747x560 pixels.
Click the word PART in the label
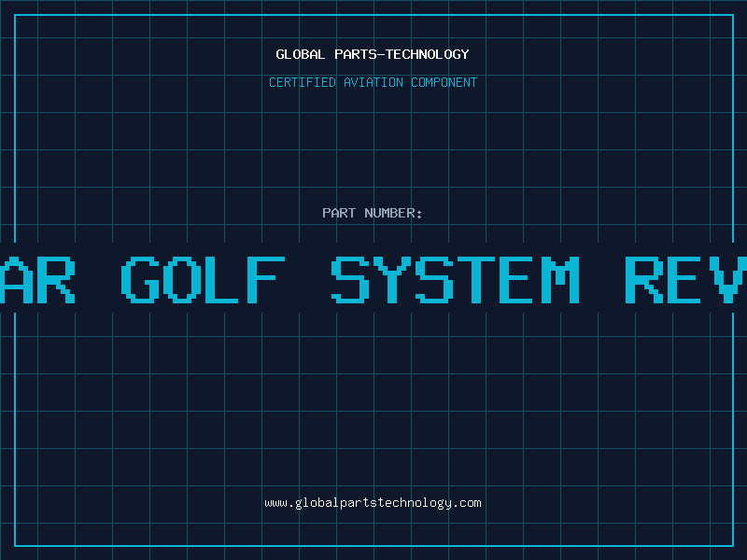tap(339, 213)
